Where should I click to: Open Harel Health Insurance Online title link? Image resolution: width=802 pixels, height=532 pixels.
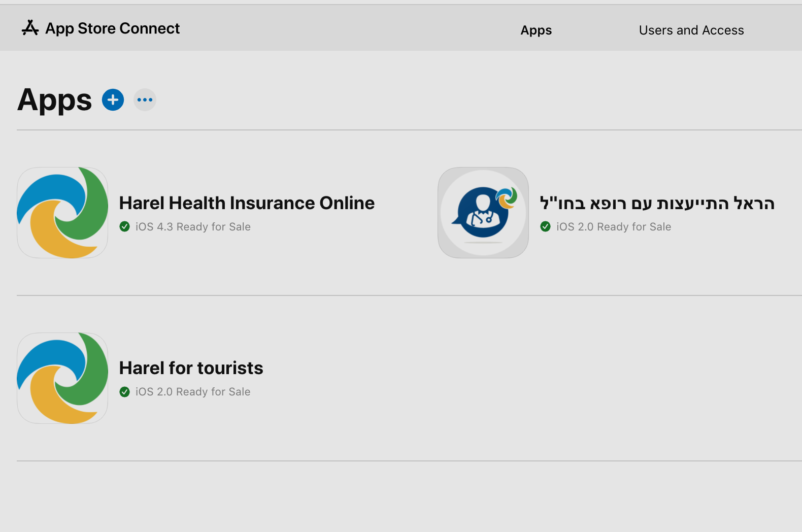tap(247, 203)
